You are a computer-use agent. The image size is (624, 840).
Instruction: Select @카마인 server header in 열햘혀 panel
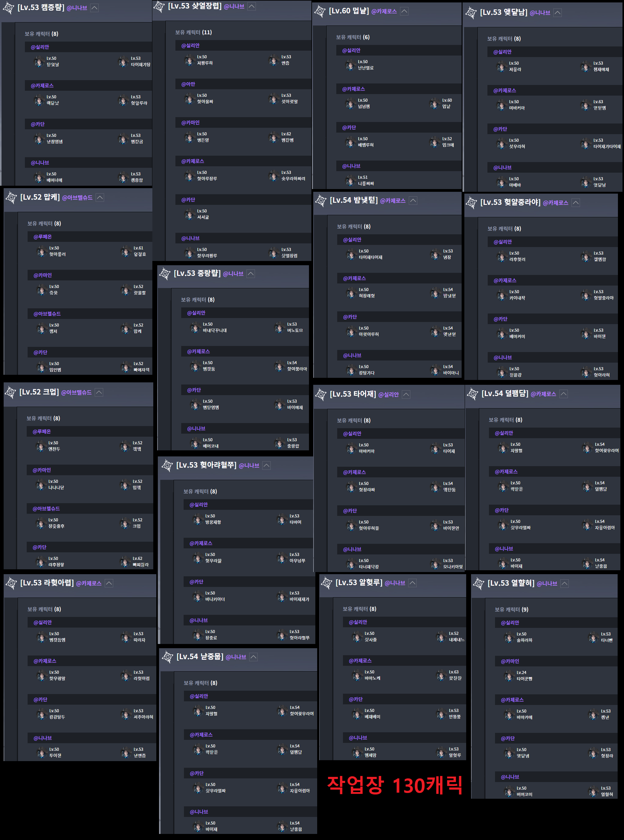click(510, 661)
